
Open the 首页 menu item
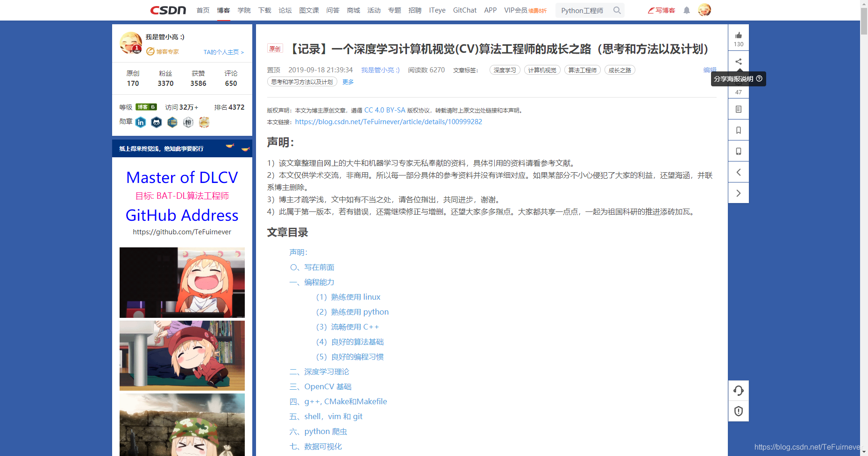point(203,10)
